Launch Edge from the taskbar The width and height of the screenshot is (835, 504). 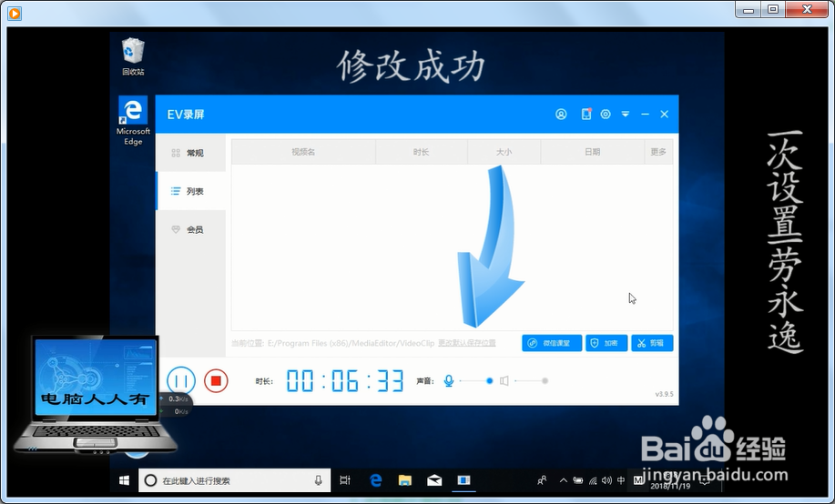pos(376,480)
